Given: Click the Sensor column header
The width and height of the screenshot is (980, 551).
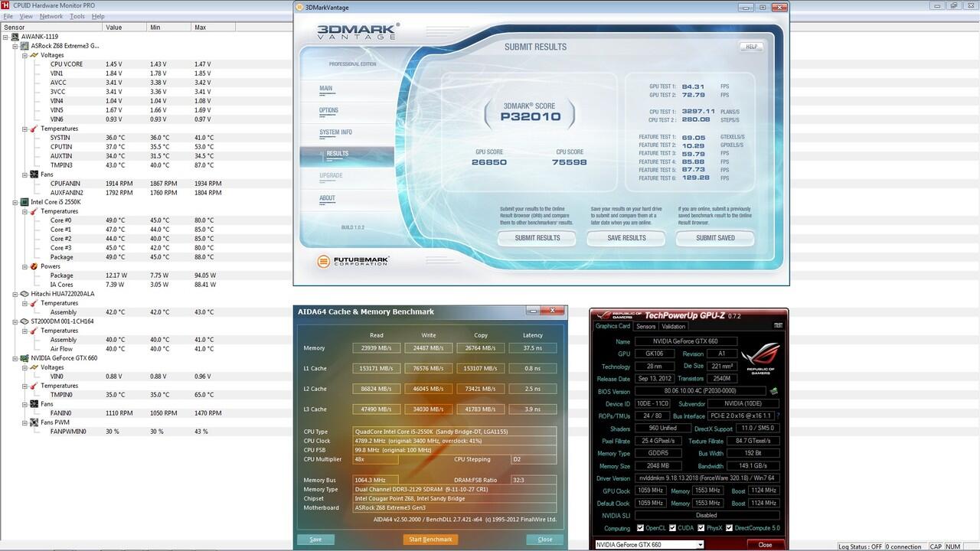Looking at the screenshot, I should click(x=51, y=27).
